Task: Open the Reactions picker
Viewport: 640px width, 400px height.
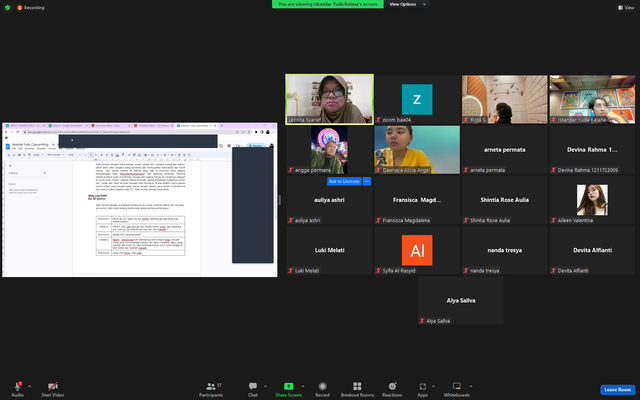Action: coord(392,389)
